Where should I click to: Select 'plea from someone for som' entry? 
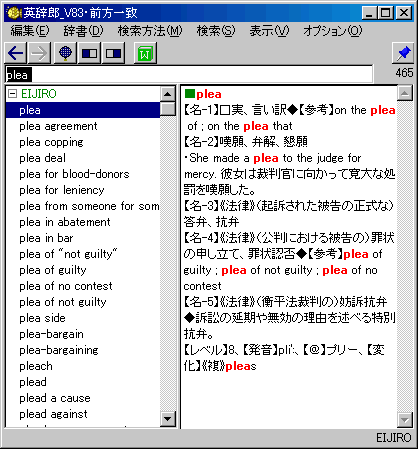coord(89,206)
